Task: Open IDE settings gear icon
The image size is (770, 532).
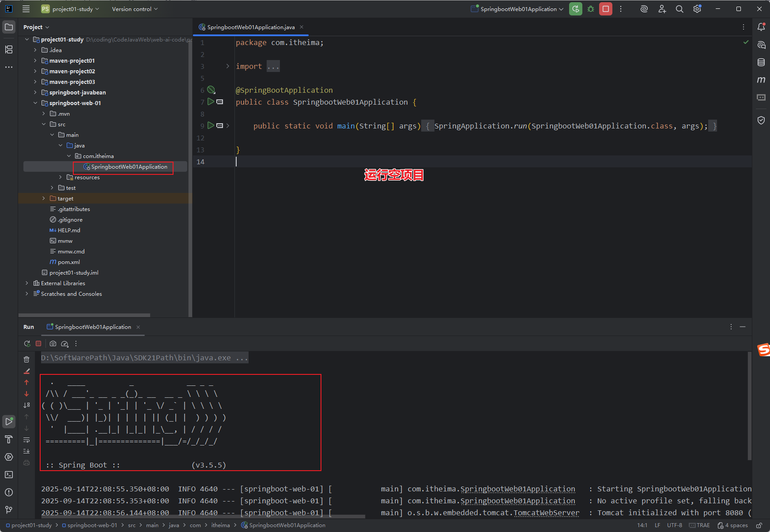Action: point(697,9)
